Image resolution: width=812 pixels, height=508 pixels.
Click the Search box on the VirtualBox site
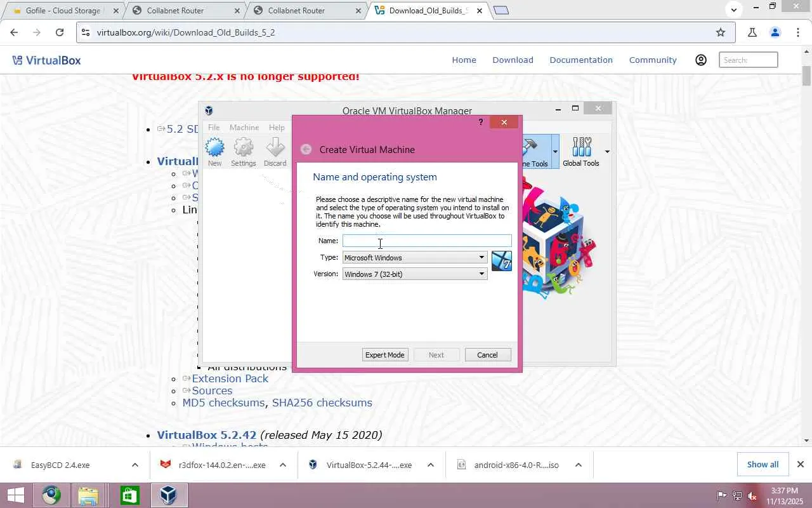point(749,60)
